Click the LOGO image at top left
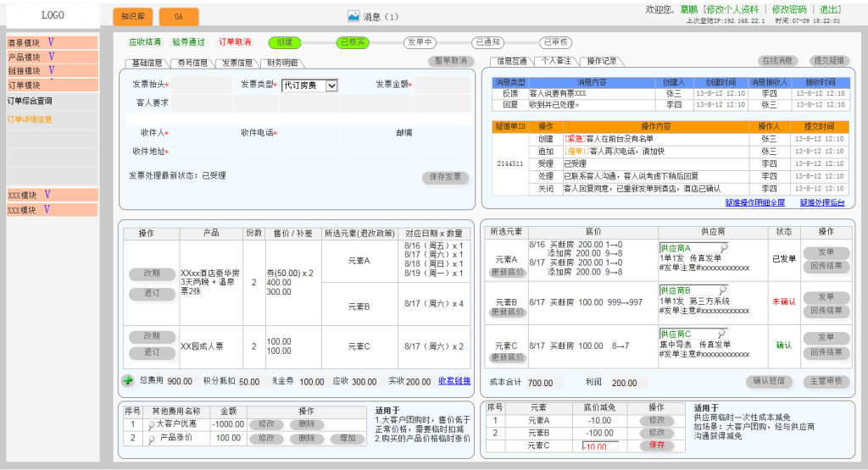Screen dimensions: 868x470 pos(53,15)
